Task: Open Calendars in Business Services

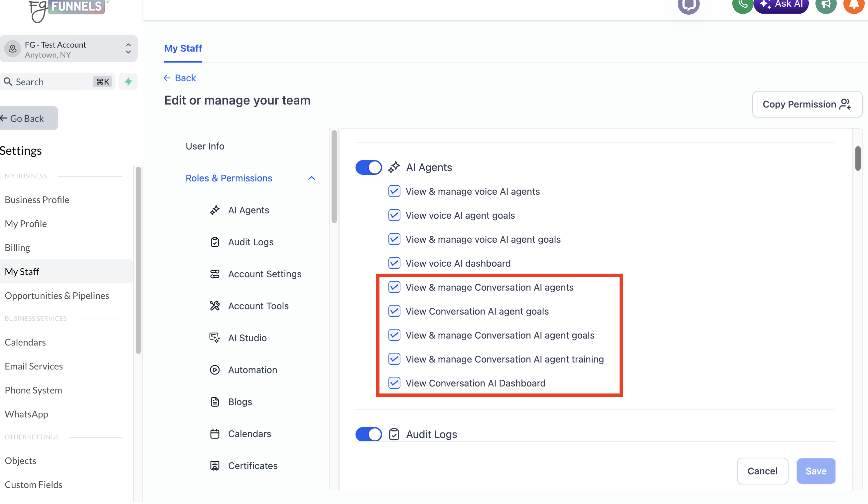Action: (25, 343)
